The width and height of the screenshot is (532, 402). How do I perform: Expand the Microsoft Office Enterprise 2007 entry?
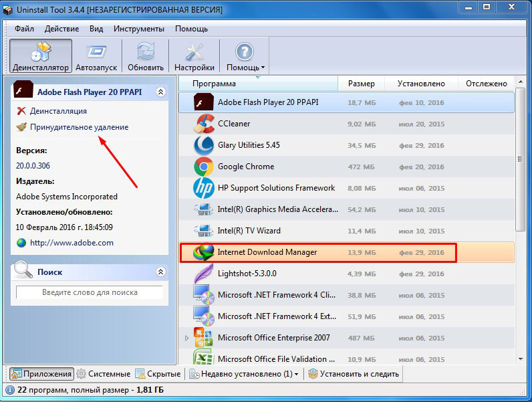pos(186,338)
